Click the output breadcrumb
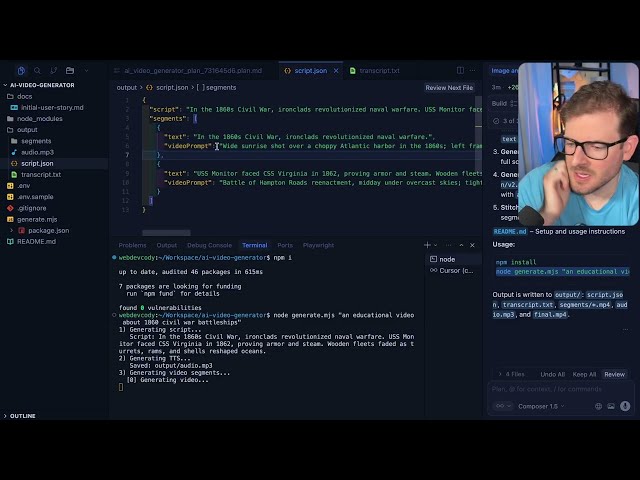The width and height of the screenshot is (640, 480). point(127,88)
